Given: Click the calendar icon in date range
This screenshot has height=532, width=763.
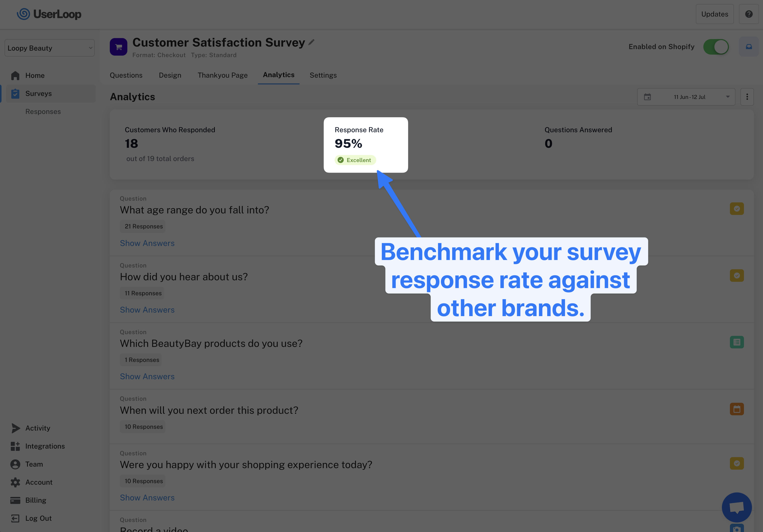Looking at the screenshot, I should pos(647,97).
